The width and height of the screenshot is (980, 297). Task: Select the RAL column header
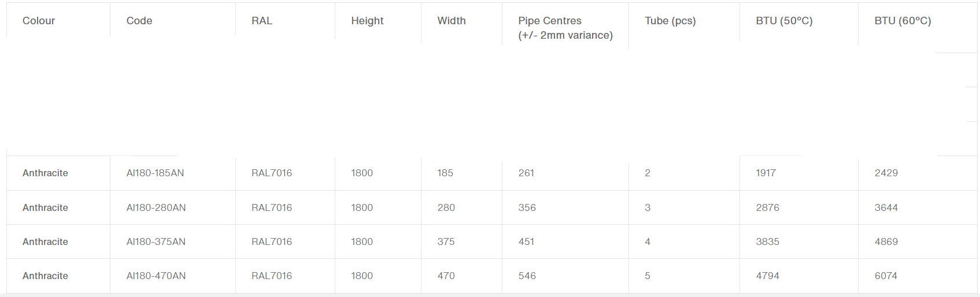click(x=262, y=21)
